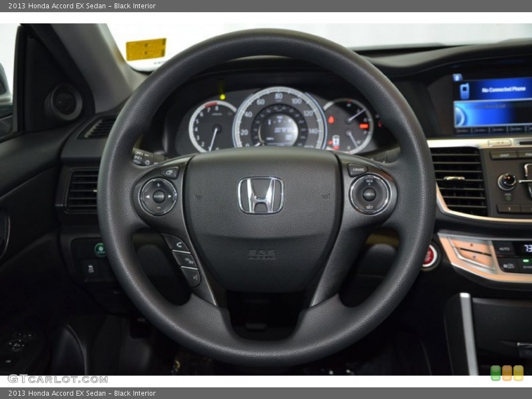
Task: Click the center vent adjustment tab
Action: click(454, 178)
